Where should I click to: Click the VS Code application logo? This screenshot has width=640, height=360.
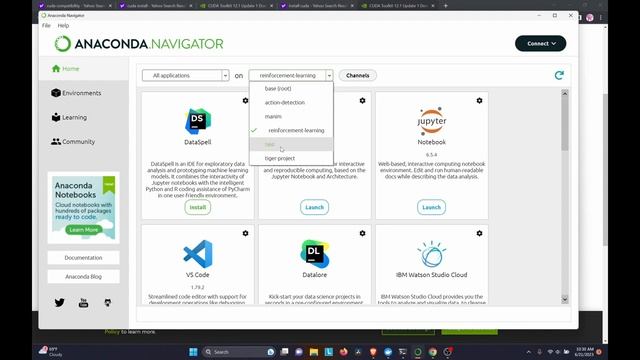point(198,254)
